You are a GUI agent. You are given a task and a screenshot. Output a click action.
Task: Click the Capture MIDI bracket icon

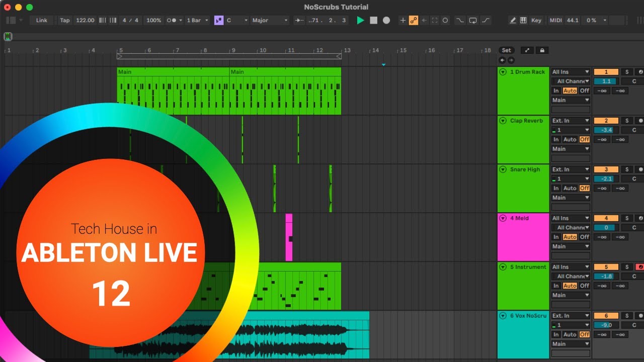point(435,20)
